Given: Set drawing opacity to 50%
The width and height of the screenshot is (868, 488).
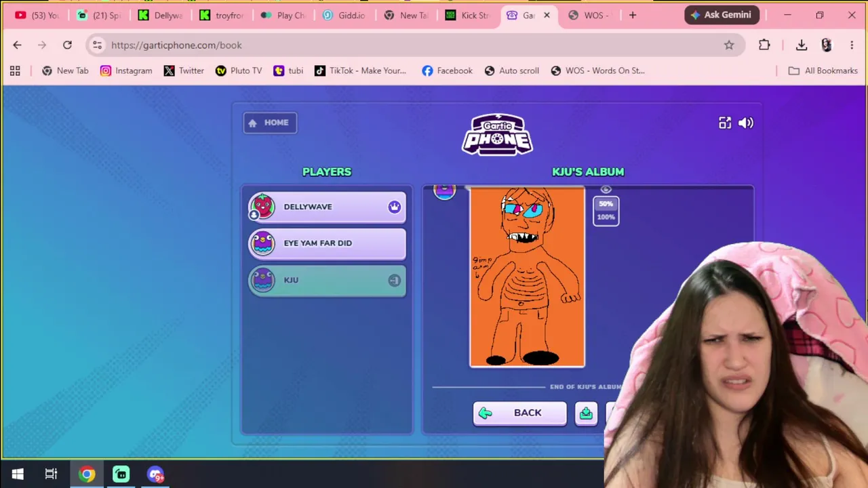Looking at the screenshot, I should [x=606, y=203].
